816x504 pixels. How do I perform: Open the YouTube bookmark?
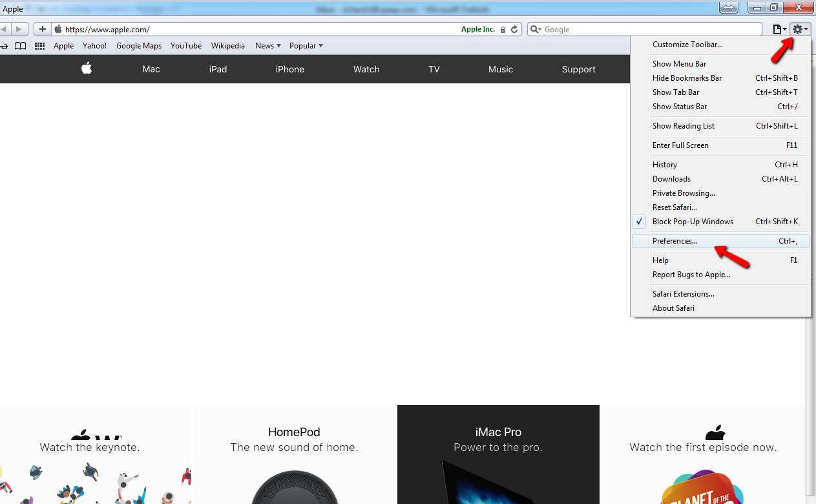click(186, 46)
